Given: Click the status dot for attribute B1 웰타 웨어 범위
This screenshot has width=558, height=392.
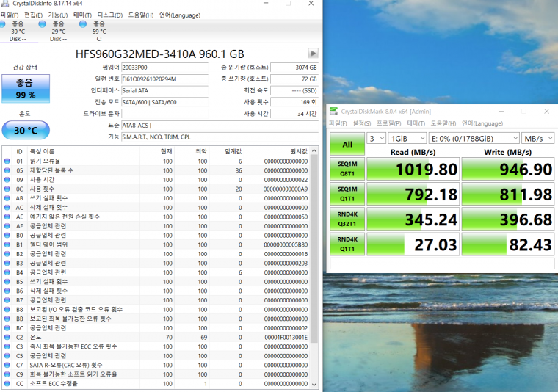Looking at the screenshot, I should 7,244.
